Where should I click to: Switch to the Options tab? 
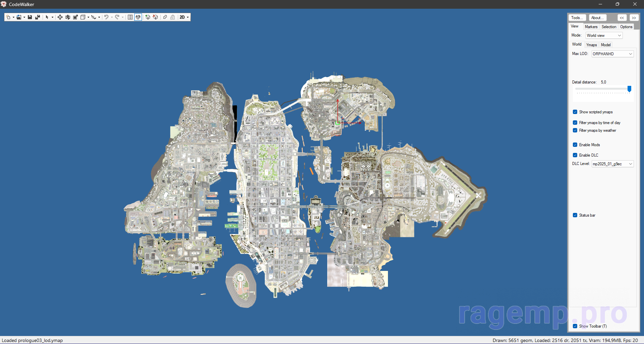click(626, 27)
